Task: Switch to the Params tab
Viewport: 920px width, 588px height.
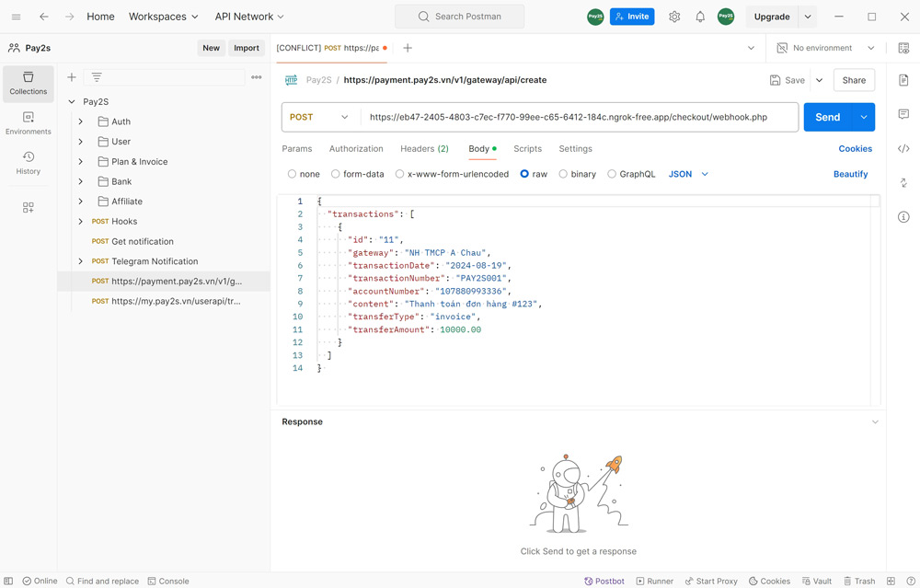Action: (x=297, y=149)
